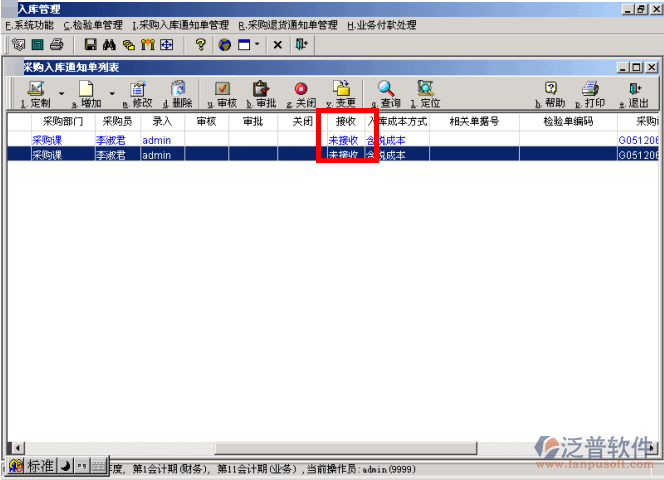664x480 pixels.
Task: Click the 查询 search magnifier icon
Action: [x=386, y=89]
